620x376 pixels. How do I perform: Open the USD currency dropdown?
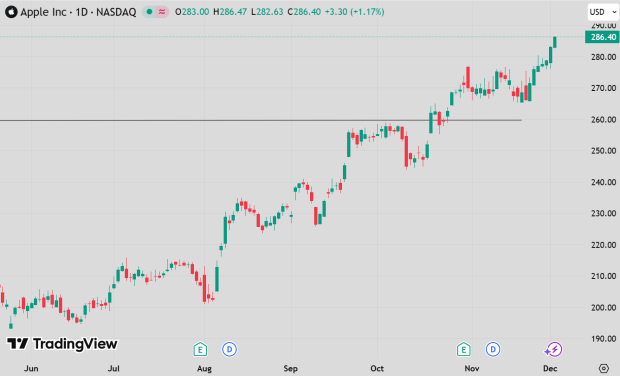coord(603,12)
